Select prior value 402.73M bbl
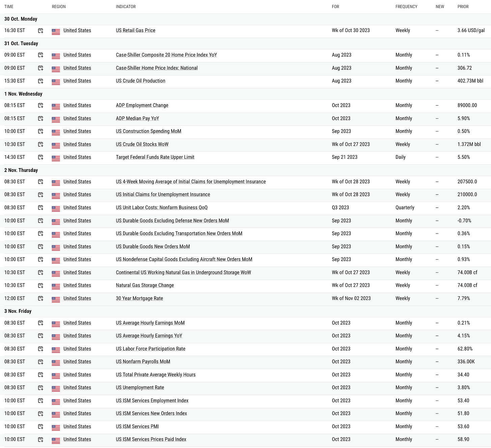The height and width of the screenshot is (448, 491). click(x=470, y=81)
